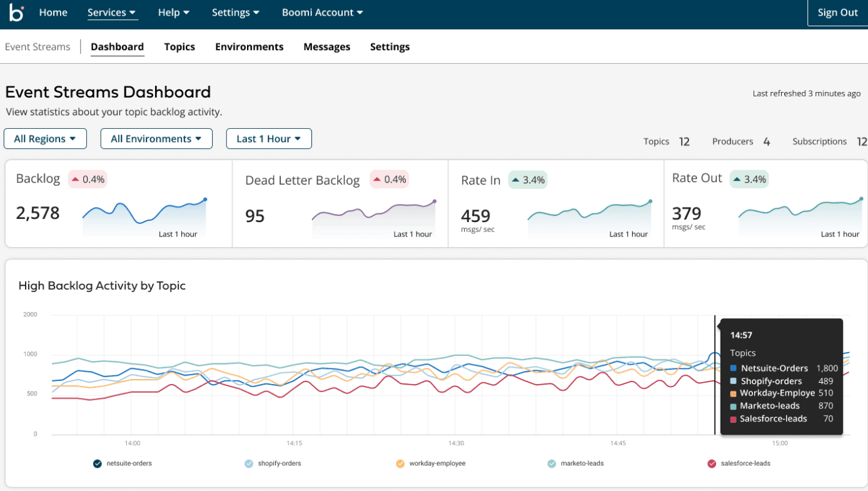Click Salesforce-leads red swatch in tooltip
Screen dimensions: 868x491
[x=734, y=419]
